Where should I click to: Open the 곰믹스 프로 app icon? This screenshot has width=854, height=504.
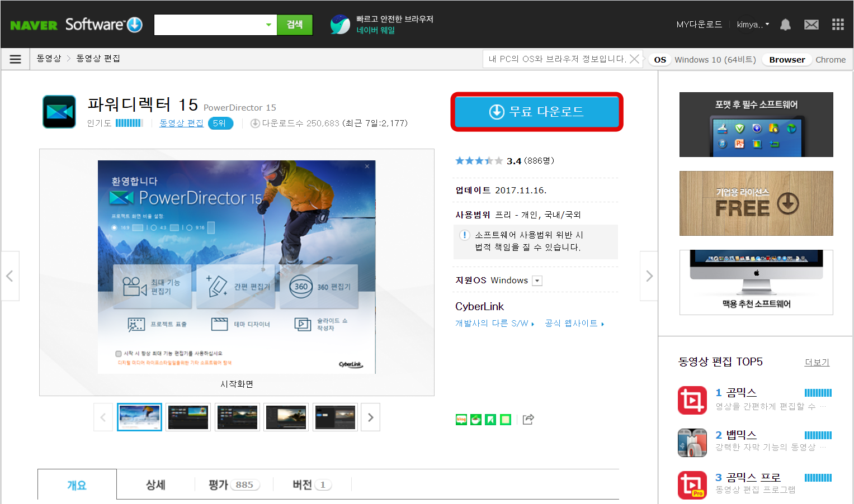coord(692,485)
